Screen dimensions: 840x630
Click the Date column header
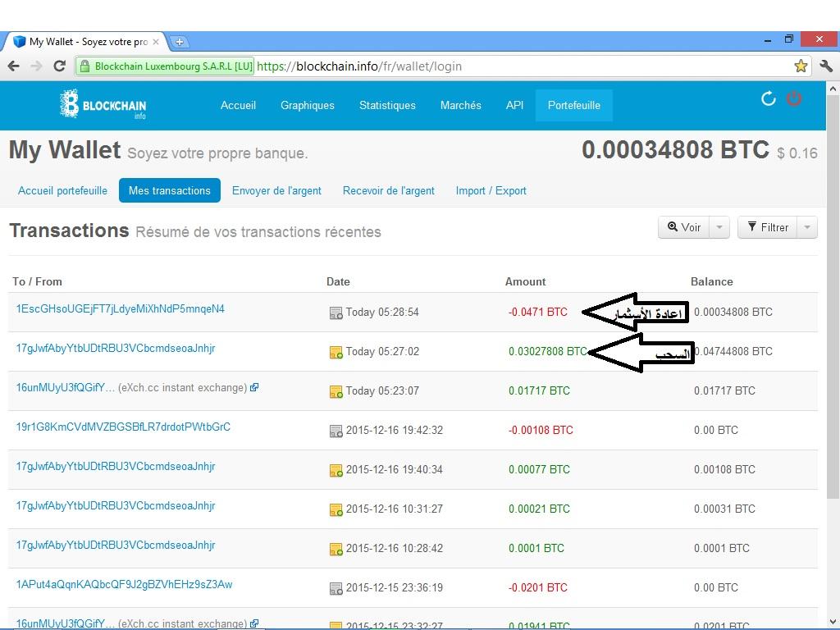click(x=338, y=282)
